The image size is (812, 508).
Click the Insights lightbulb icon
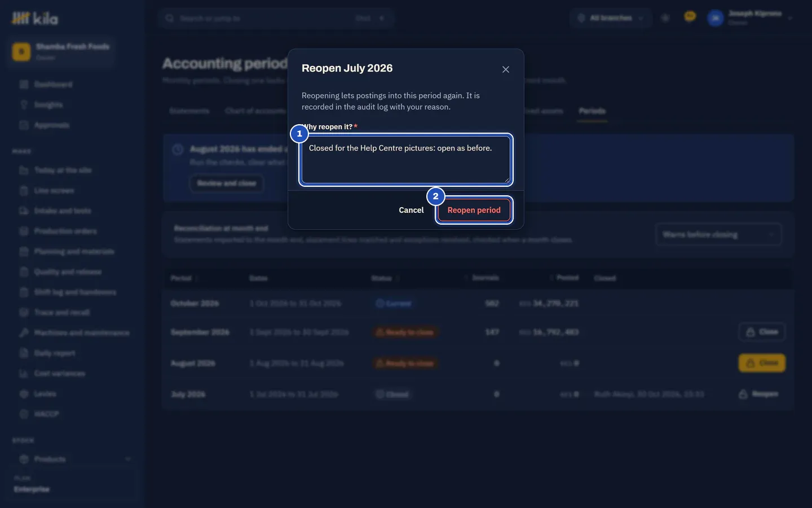(24, 105)
